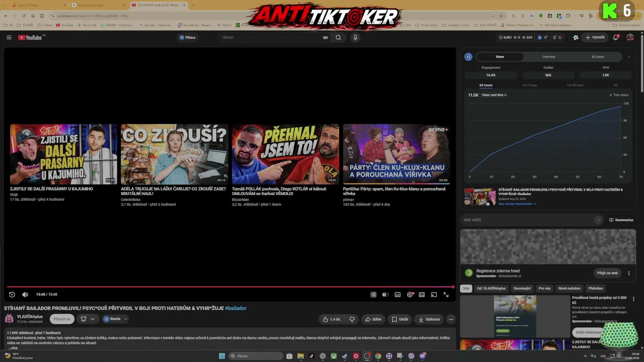This screenshot has height=362, width=644.
Task: Open player settings gear
Action: 410,295
